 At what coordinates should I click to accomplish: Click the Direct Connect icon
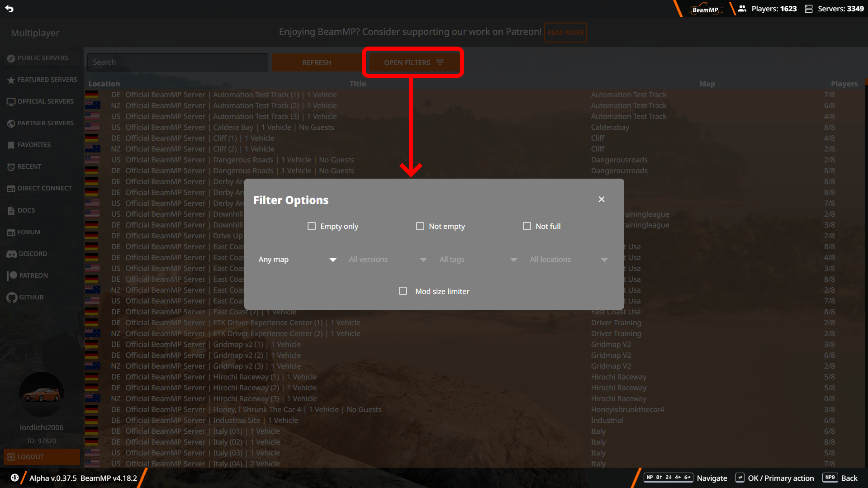(x=11, y=189)
